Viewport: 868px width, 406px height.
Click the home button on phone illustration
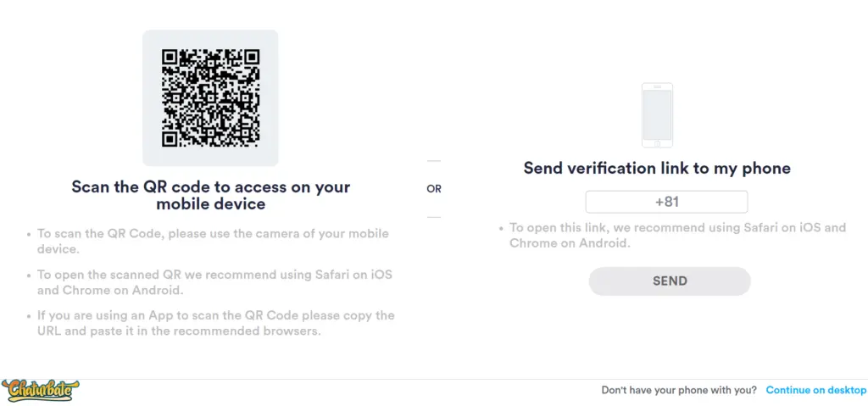[657, 143]
